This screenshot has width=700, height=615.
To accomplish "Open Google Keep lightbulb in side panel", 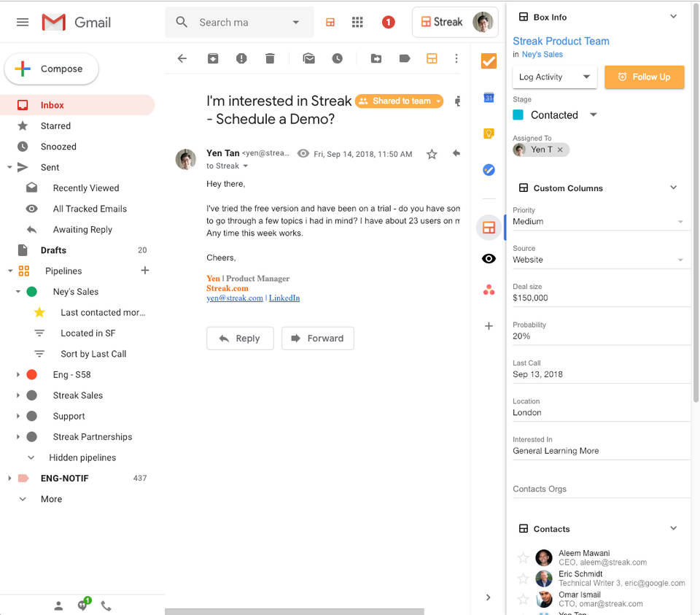I will [x=489, y=133].
